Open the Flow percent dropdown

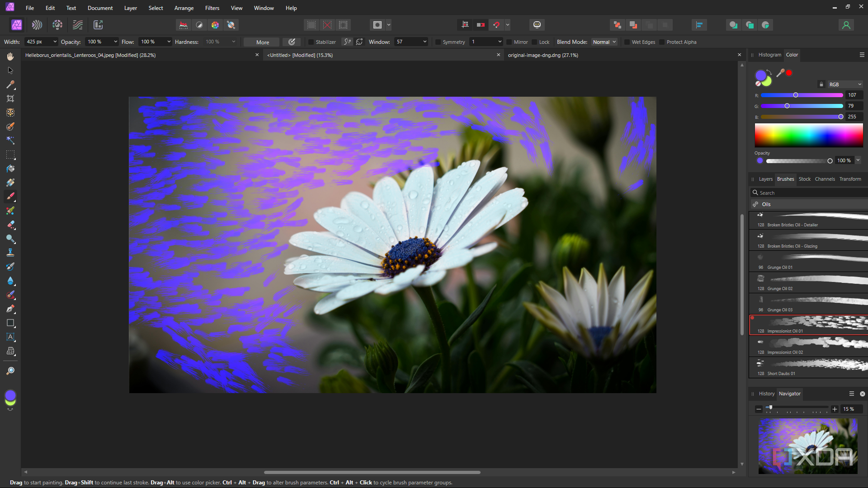tap(169, 42)
